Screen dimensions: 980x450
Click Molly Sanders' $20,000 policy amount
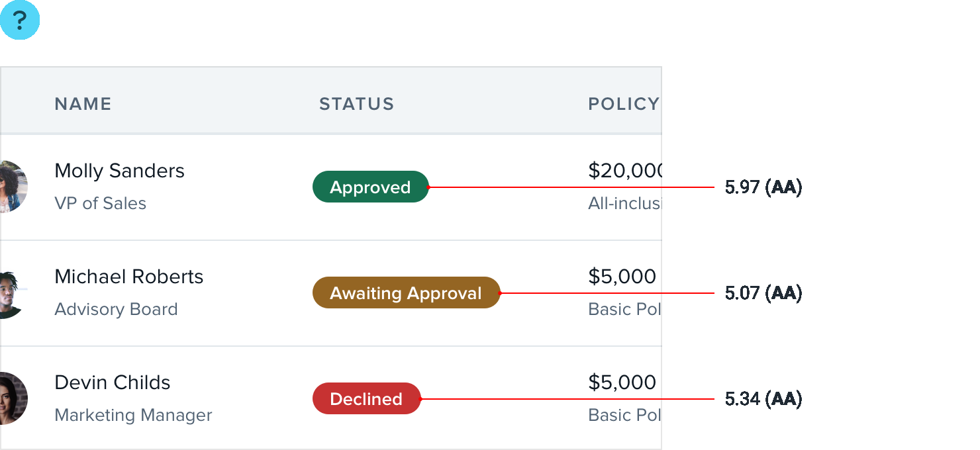point(624,171)
